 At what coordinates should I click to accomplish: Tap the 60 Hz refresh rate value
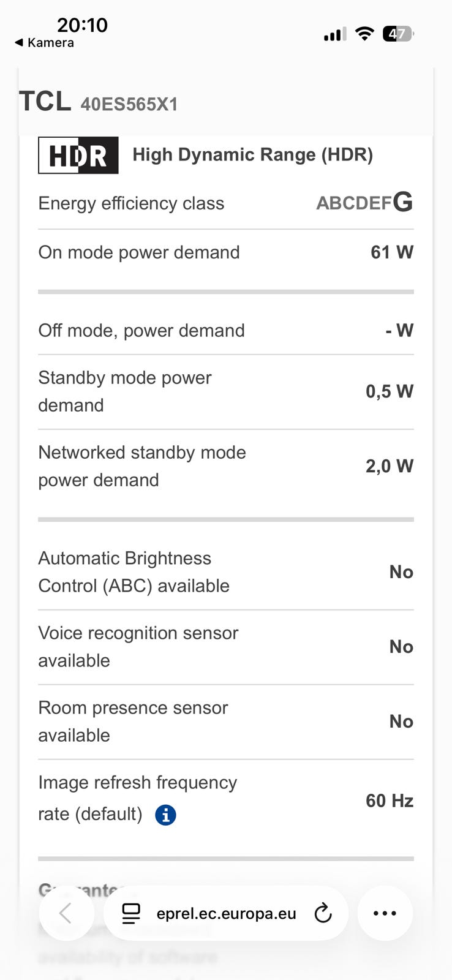[x=390, y=801]
